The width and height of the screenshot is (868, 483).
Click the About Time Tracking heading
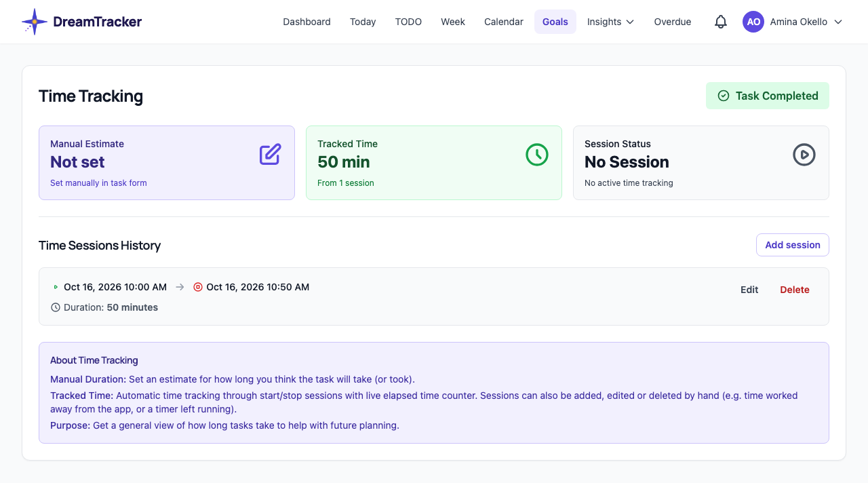[94, 360]
